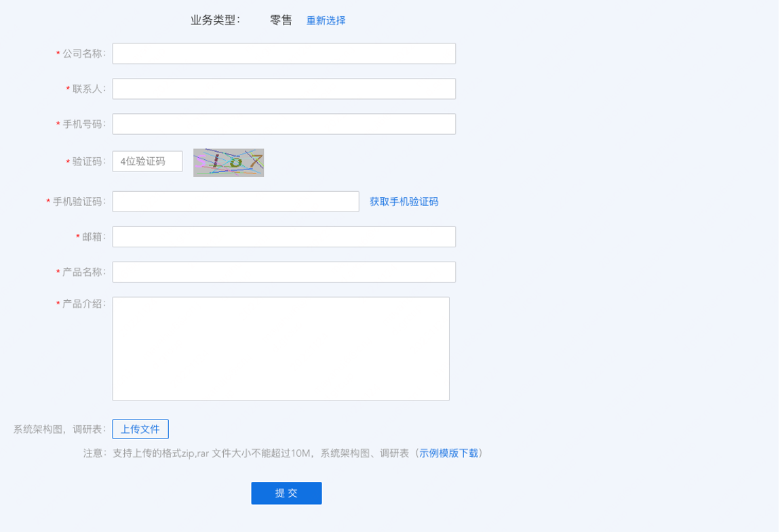Click the 公司名称 input field
780x532 pixels.
tap(284, 54)
